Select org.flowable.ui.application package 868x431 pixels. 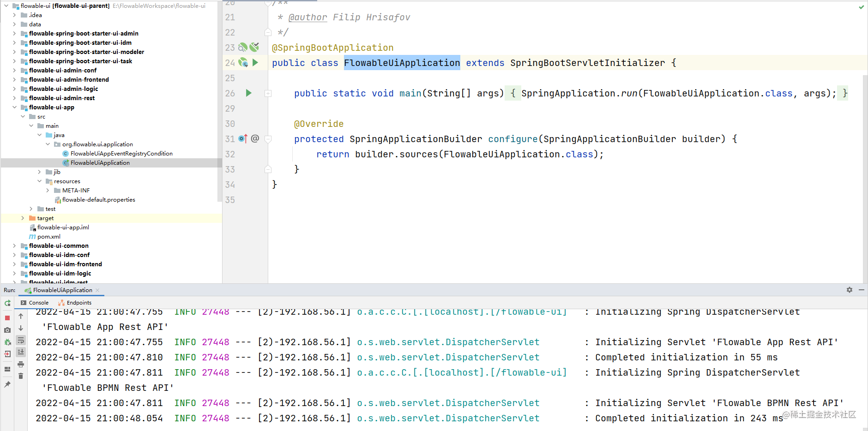pyautogui.click(x=97, y=144)
